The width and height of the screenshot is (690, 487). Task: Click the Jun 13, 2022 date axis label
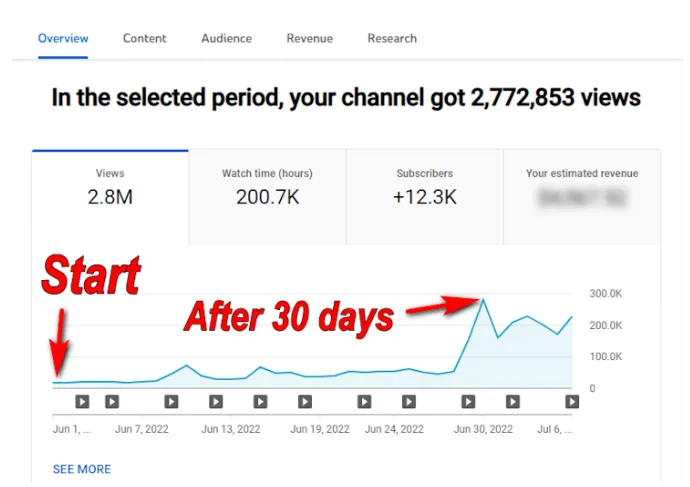tap(231, 429)
